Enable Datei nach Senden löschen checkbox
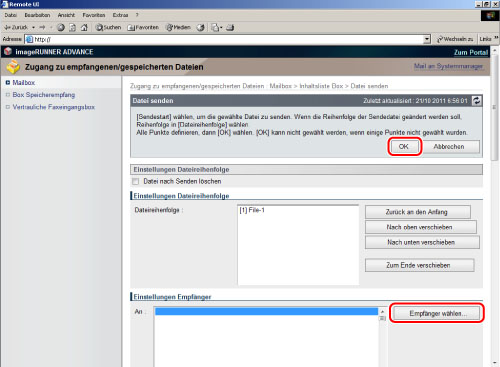This screenshot has width=500, height=367. pos(135,182)
